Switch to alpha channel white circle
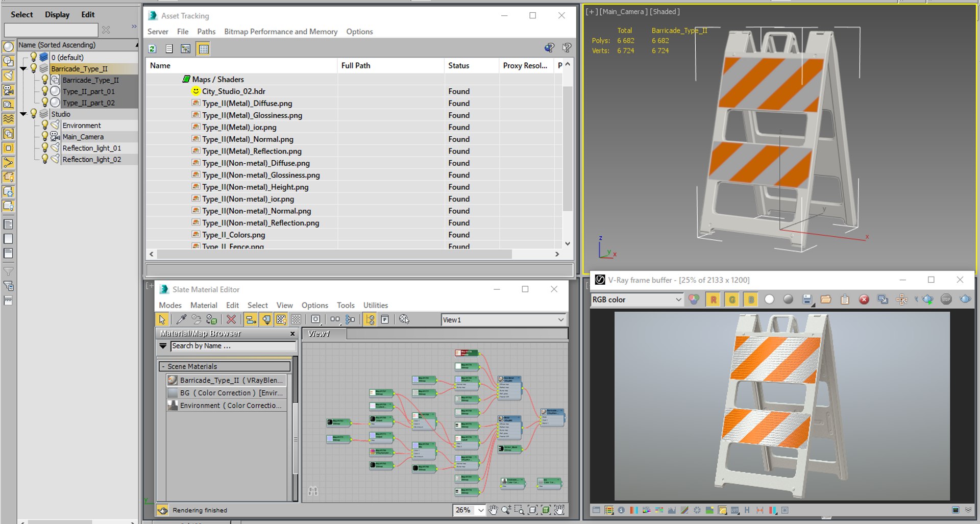The height and width of the screenshot is (524, 980). tap(769, 300)
